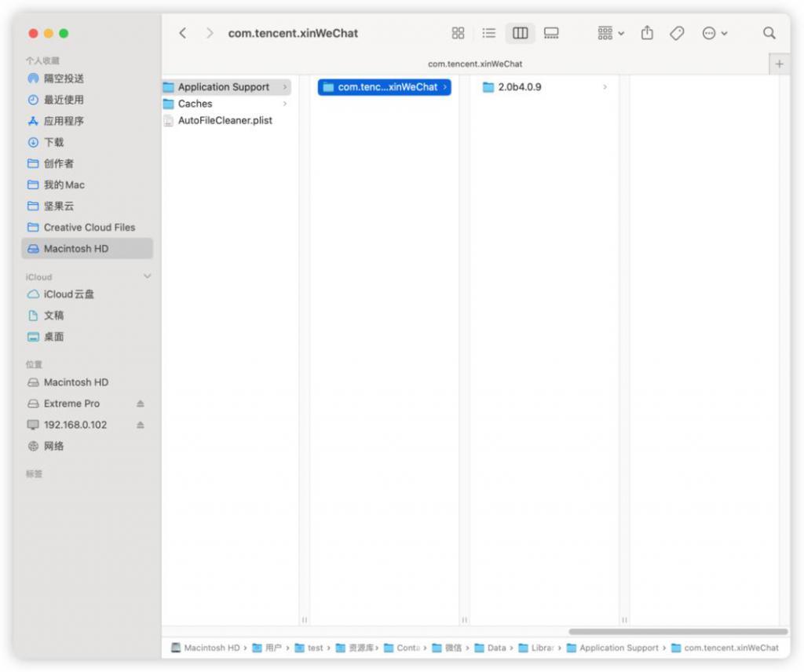Open Finder search with magnifier icon

tap(769, 33)
